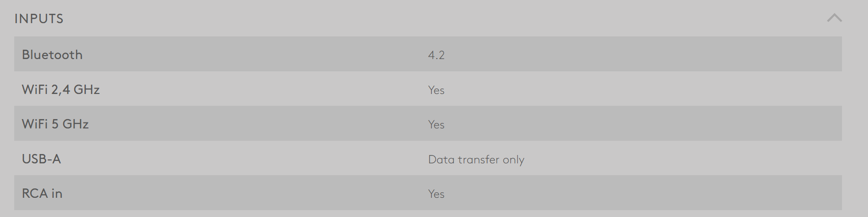
Task: Click the word GHz in the 2,4 GHz row
Action: tap(86, 90)
